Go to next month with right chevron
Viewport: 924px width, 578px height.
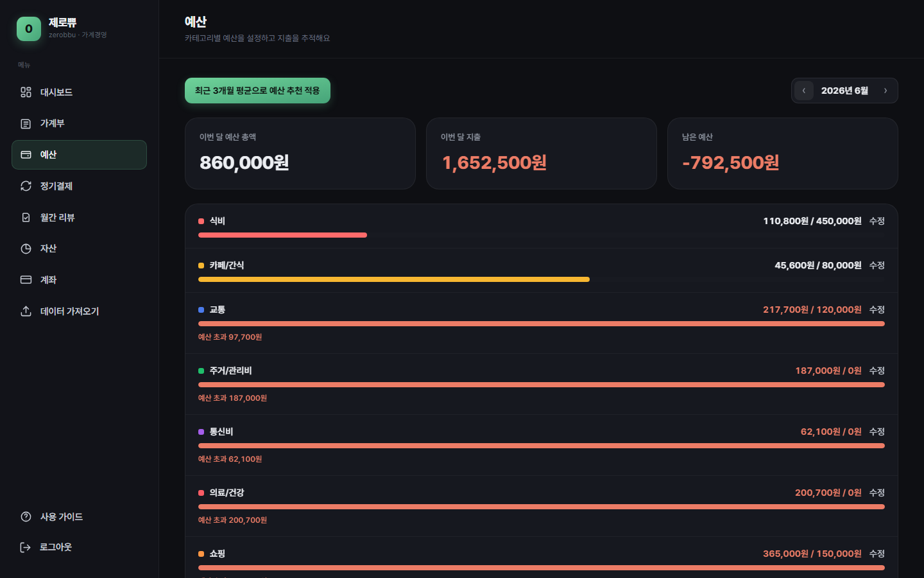[x=886, y=91]
